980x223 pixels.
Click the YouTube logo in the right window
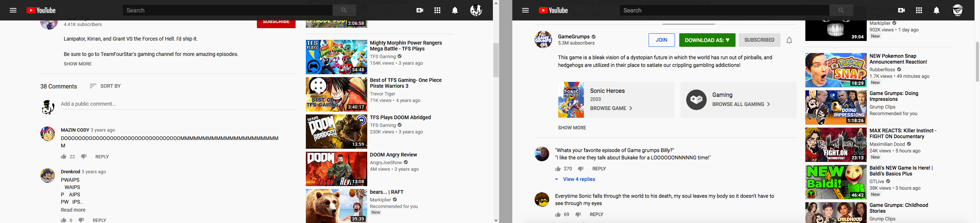(x=553, y=10)
